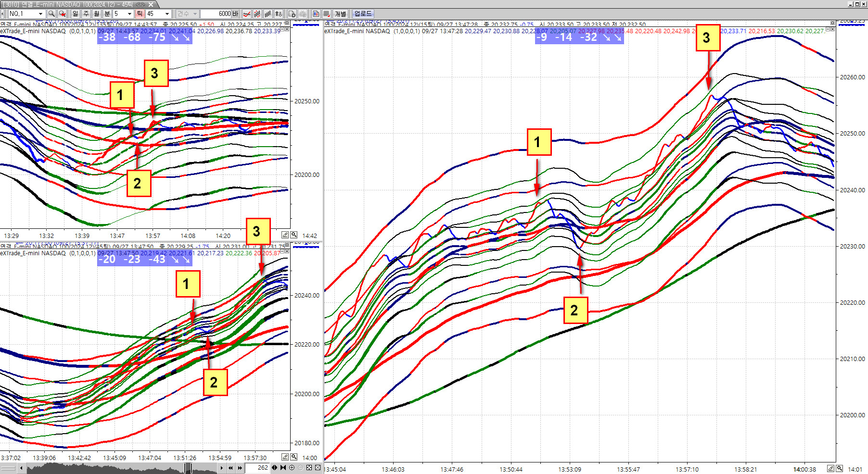Click the fast-forward double-right arrow button
Viewport: 868px width, 474px height.
pyautogui.click(x=240, y=468)
